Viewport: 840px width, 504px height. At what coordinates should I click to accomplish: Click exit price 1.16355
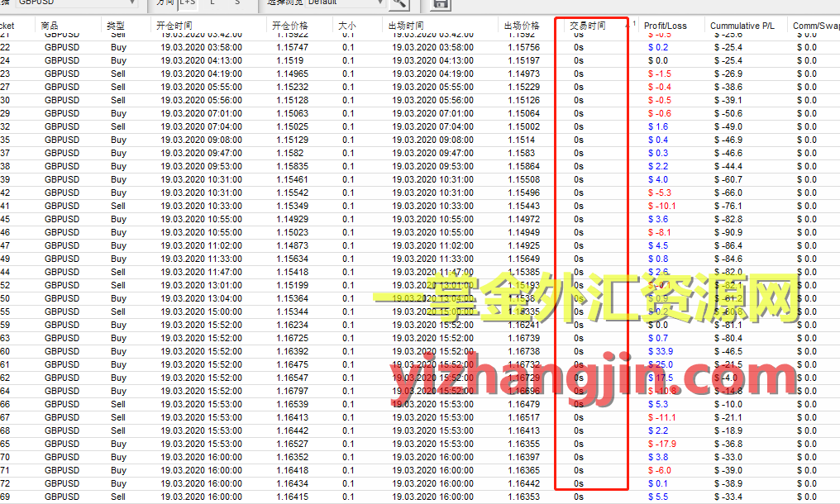coord(524,444)
